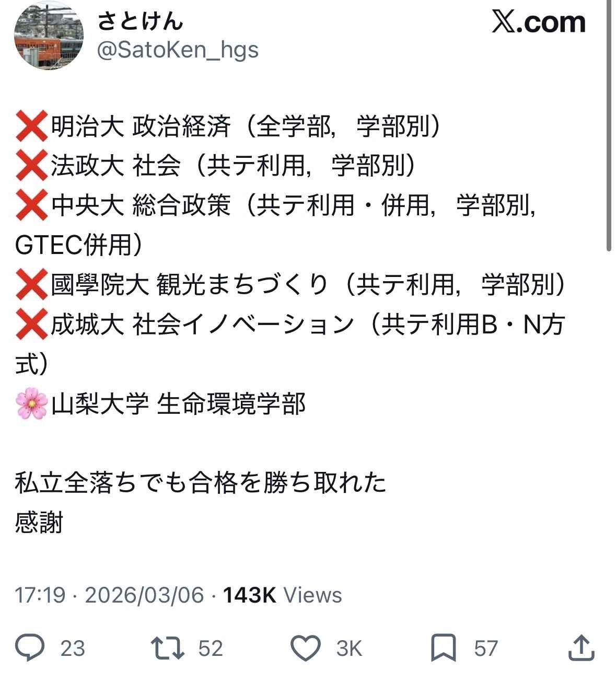Viewport: 616px width, 682px height.
Task: Click the red cross beside 明治大
Action: 31,126
